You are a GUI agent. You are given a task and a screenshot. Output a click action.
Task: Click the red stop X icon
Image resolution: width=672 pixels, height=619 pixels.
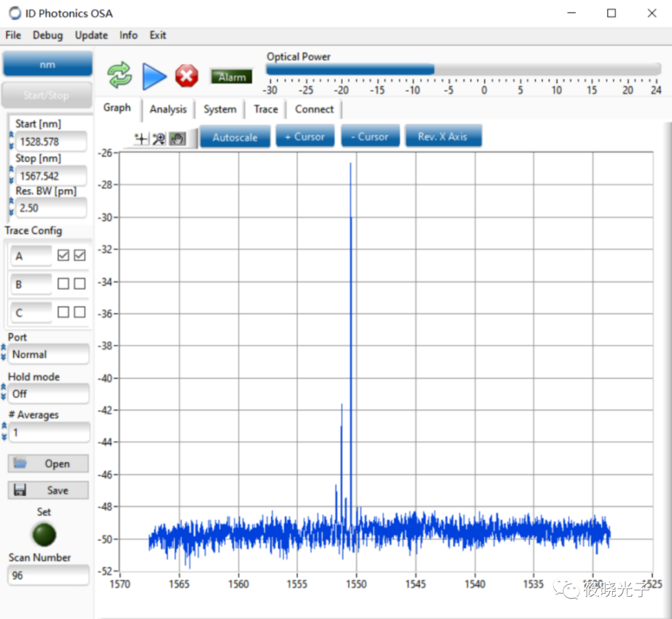(x=186, y=77)
